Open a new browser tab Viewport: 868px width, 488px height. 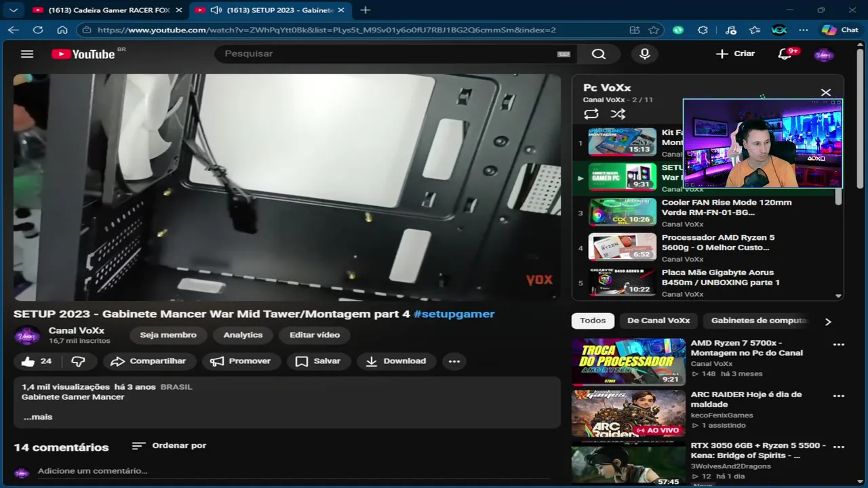[365, 10]
